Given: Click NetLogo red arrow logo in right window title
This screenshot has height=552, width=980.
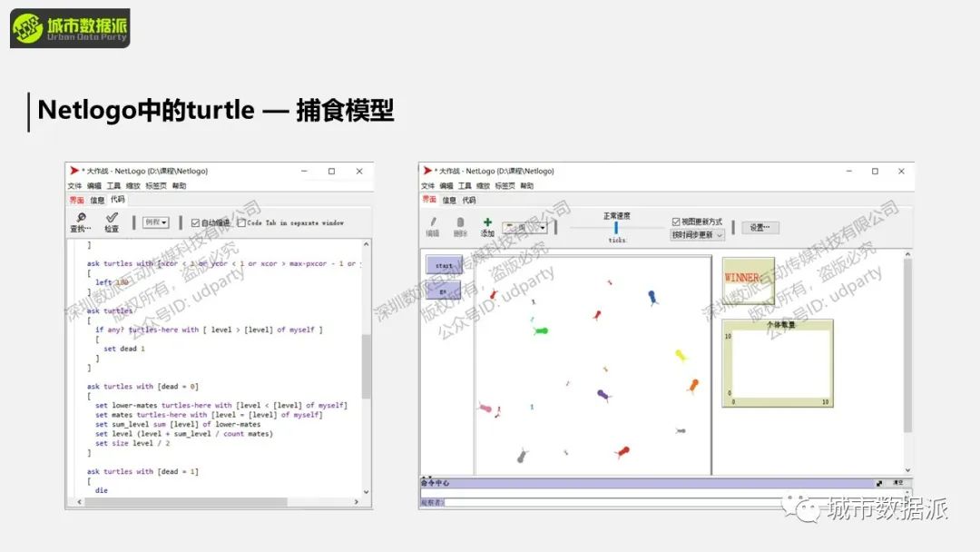Looking at the screenshot, I should [427, 170].
